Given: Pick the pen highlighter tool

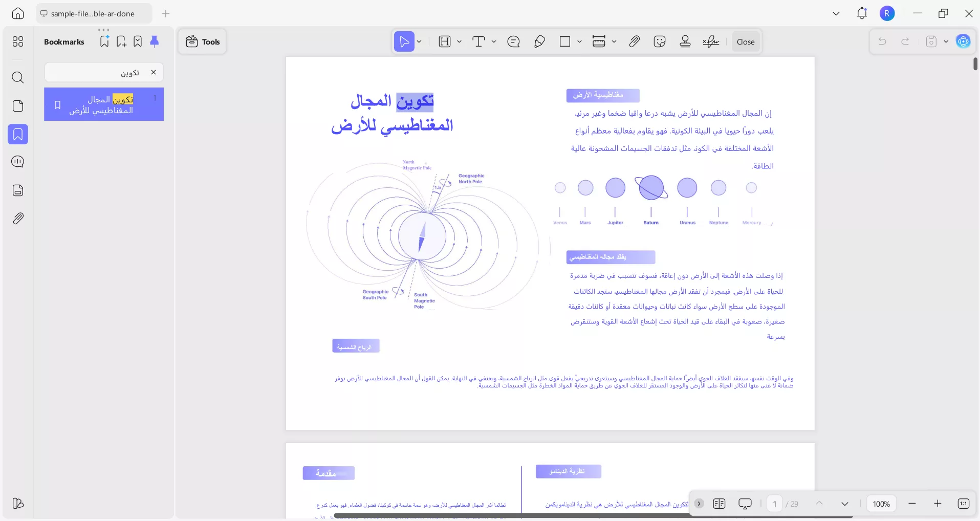Looking at the screenshot, I should point(540,41).
